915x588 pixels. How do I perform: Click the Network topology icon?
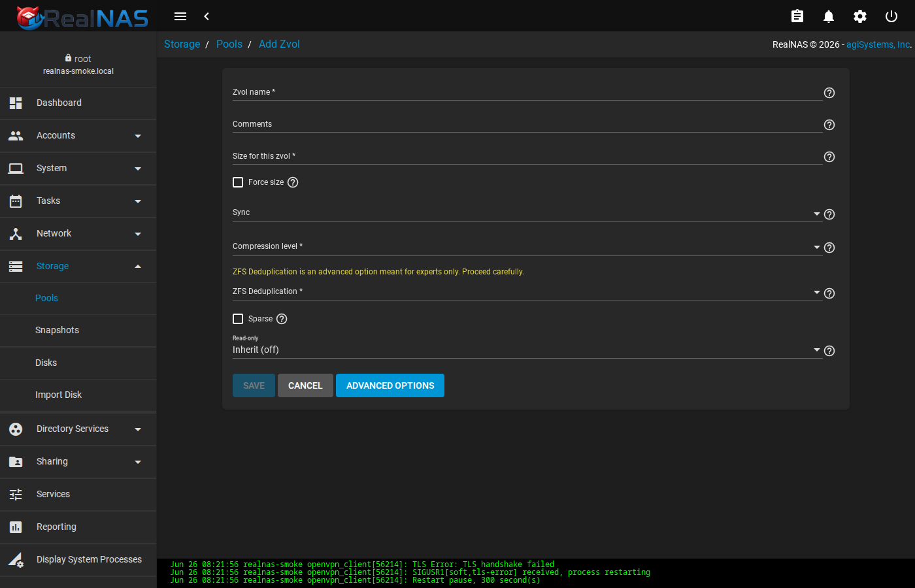coord(16,234)
